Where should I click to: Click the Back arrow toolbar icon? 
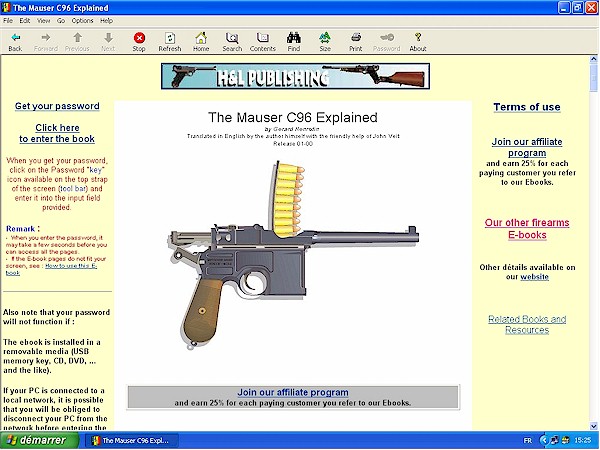coord(16,38)
